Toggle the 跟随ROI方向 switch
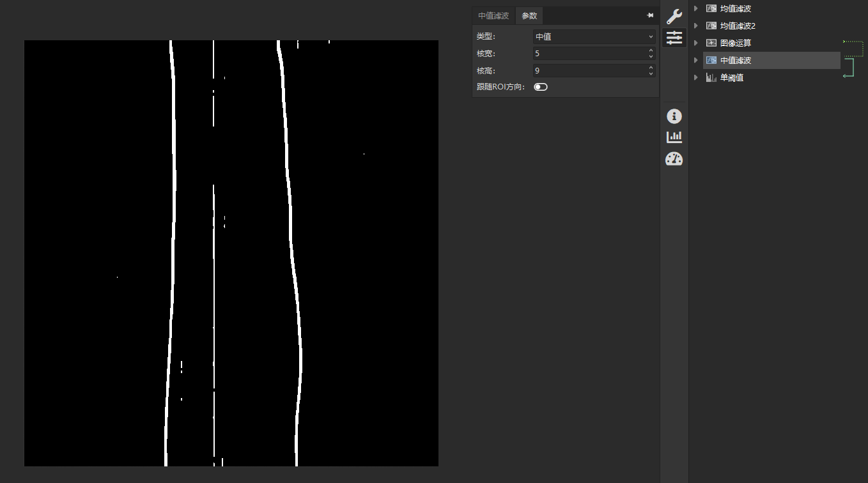 pyautogui.click(x=541, y=87)
